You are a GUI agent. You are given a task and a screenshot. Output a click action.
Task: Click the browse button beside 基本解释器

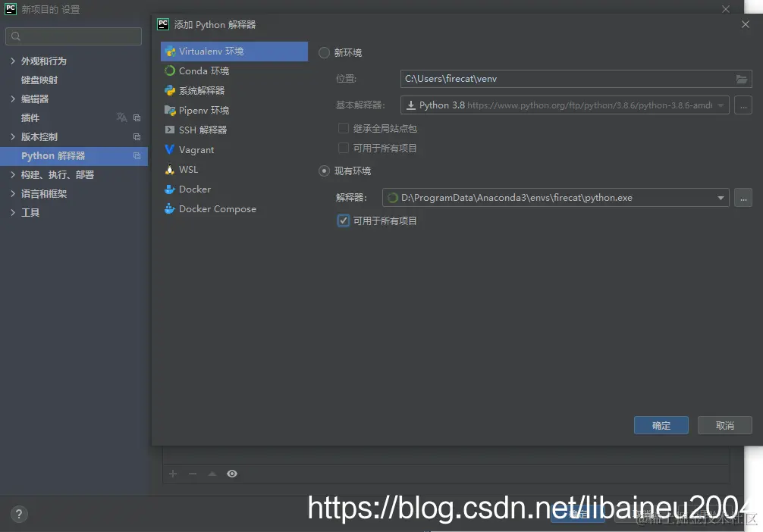pyautogui.click(x=743, y=105)
